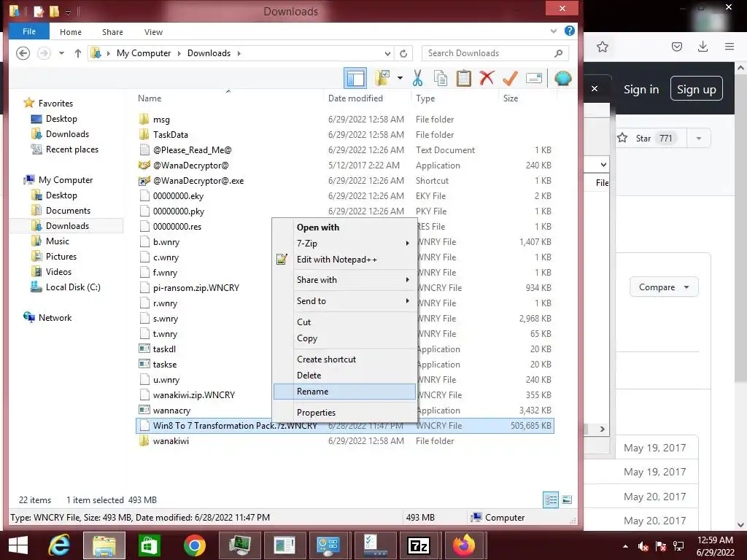This screenshot has width=747, height=560.
Task: Refresh the Downloads folder view
Action: click(403, 53)
